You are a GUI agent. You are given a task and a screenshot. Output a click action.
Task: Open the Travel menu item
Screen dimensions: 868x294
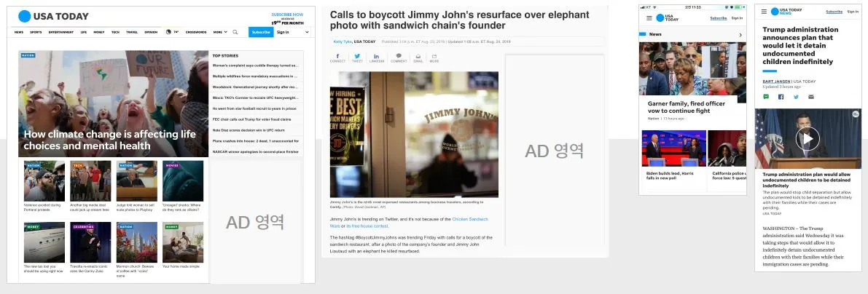(x=132, y=32)
